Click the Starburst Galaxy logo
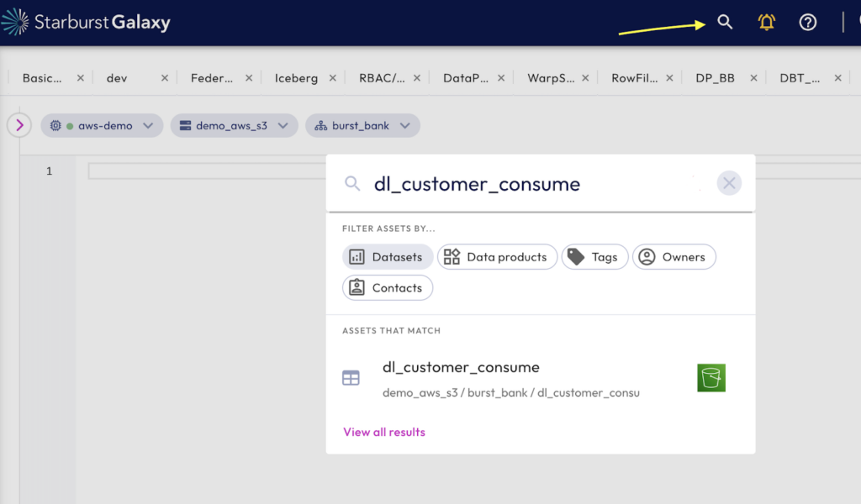This screenshot has width=861, height=504. (86, 23)
